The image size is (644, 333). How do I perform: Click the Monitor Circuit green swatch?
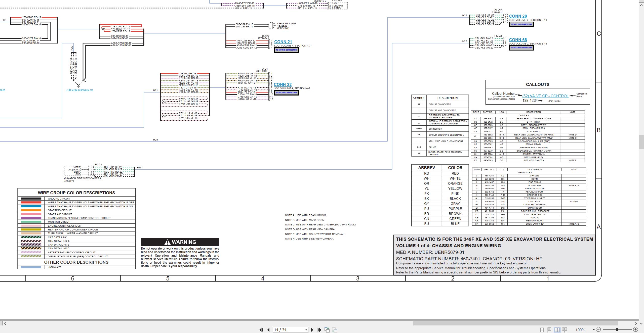pos(31,222)
